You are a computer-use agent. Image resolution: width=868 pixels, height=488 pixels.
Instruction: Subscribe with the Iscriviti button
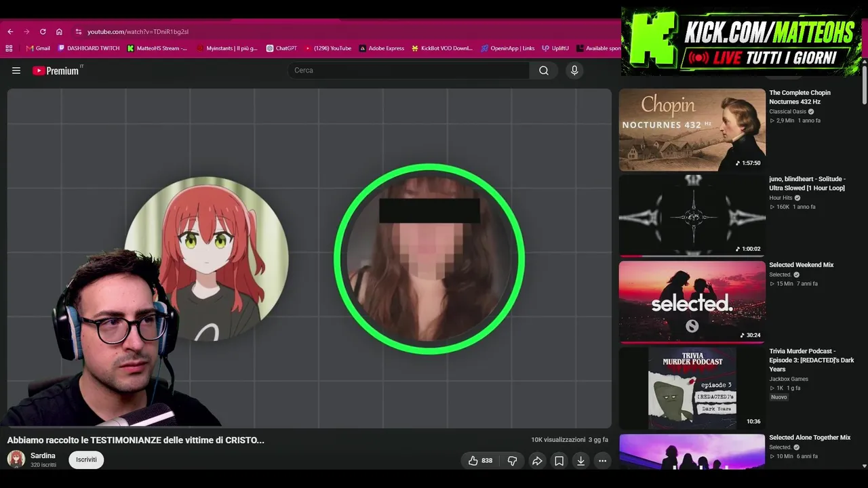(86, 460)
